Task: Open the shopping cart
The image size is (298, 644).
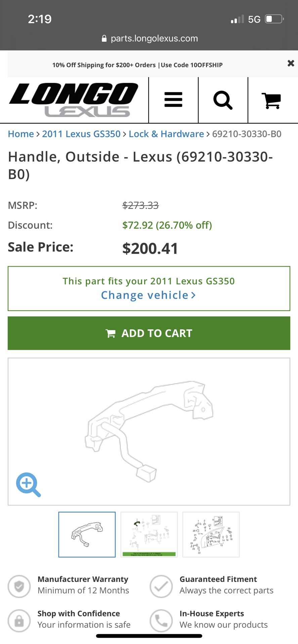Action: (271, 101)
